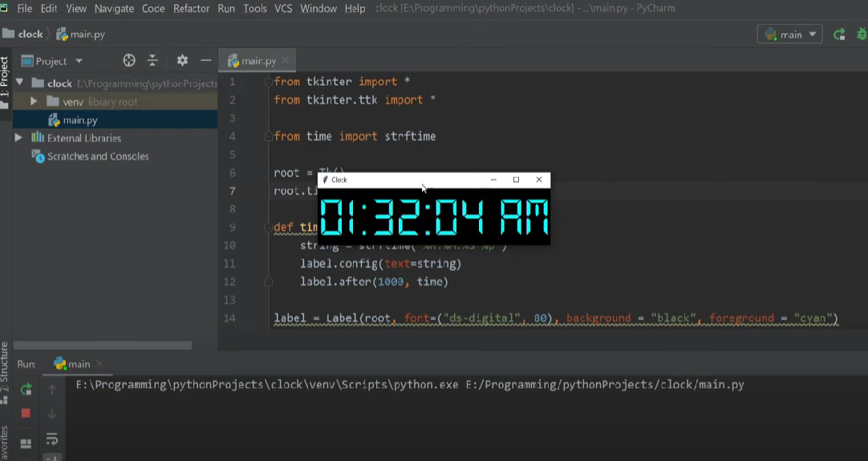The width and height of the screenshot is (868, 461).
Task: Click the restore layout icon in Run panel
Action: point(26,443)
